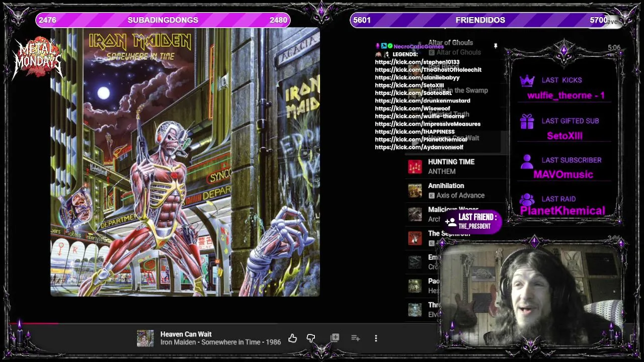The width and height of the screenshot is (644, 362).
Task: Open the kick.com/ImpressiveMeasures link
Action: click(x=428, y=124)
